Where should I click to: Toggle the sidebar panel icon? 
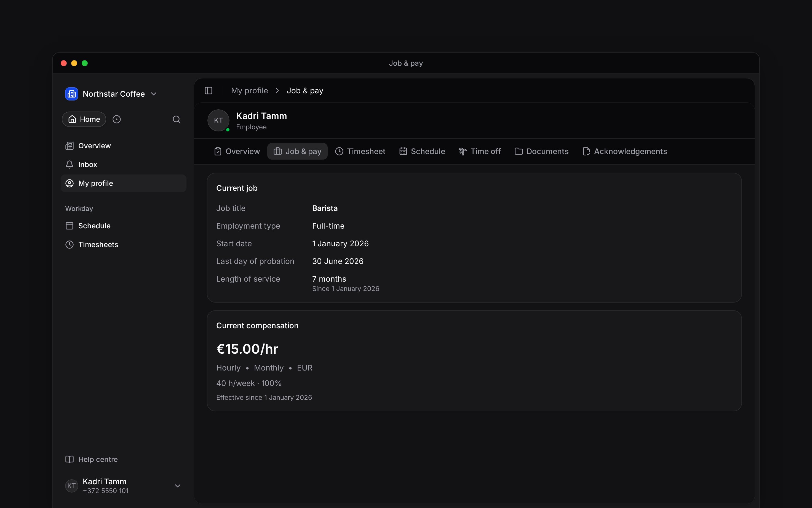click(x=208, y=91)
